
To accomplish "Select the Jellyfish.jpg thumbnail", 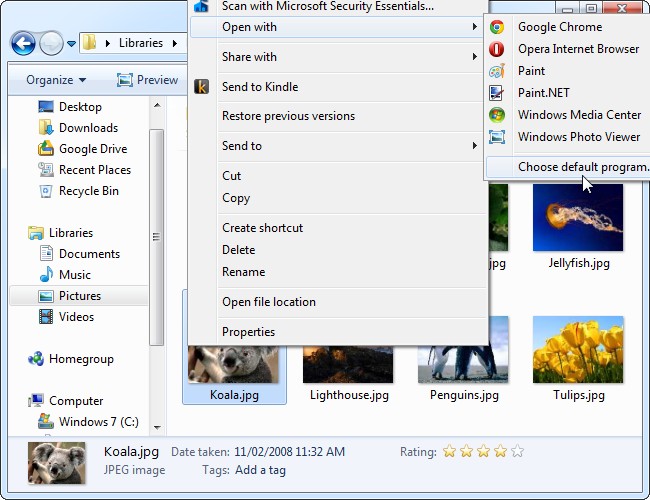I will coord(578,218).
